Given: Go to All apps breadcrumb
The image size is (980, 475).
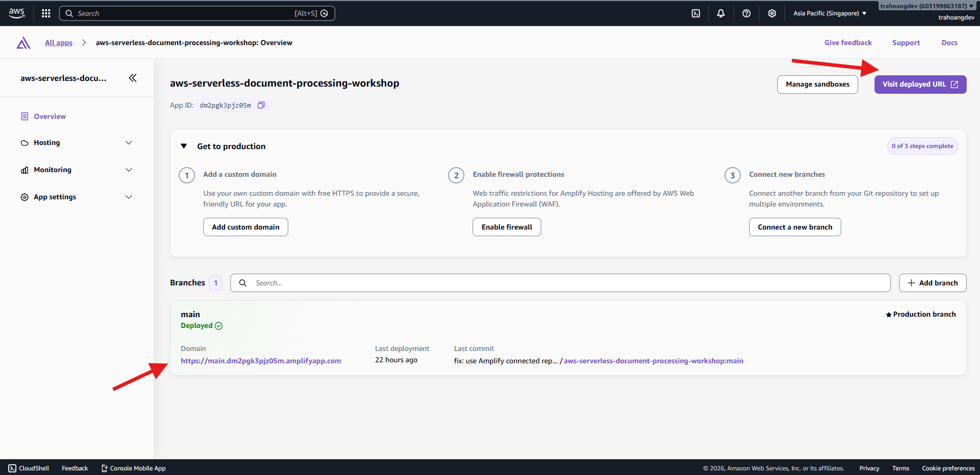Looking at the screenshot, I should pos(59,43).
